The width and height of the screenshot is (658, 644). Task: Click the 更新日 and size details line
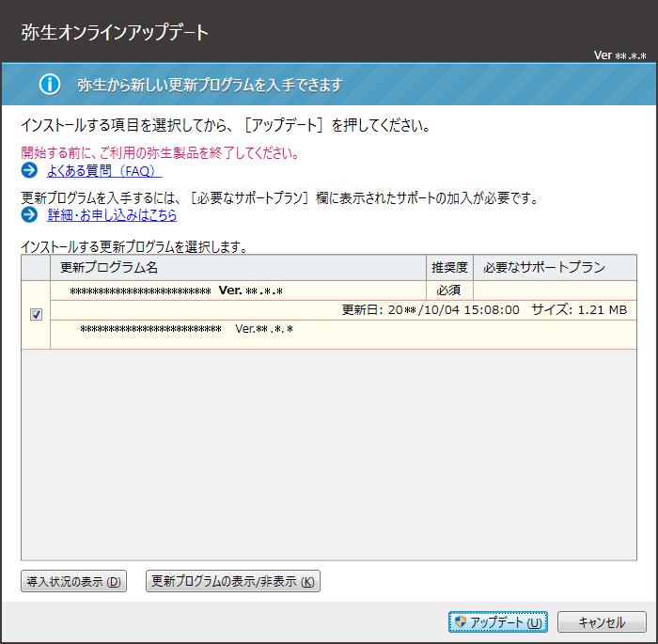coord(484,310)
